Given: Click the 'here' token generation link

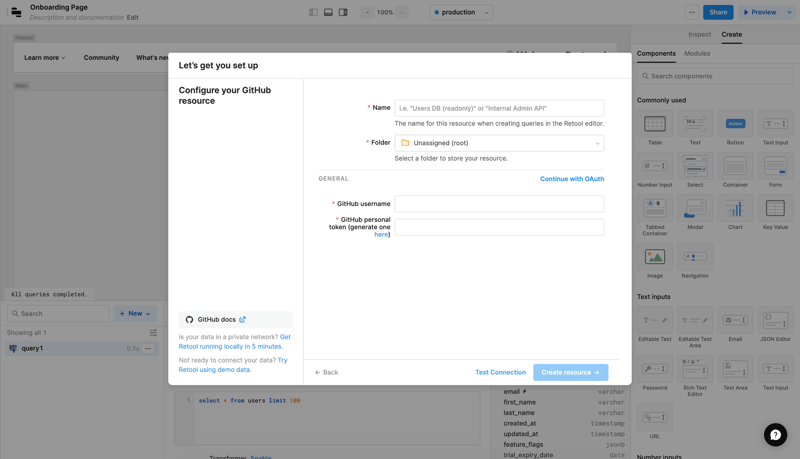Looking at the screenshot, I should 381,235.
